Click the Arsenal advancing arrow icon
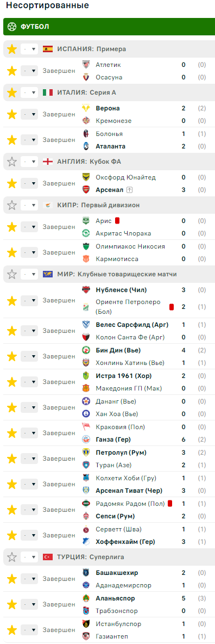 click(130, 190)
